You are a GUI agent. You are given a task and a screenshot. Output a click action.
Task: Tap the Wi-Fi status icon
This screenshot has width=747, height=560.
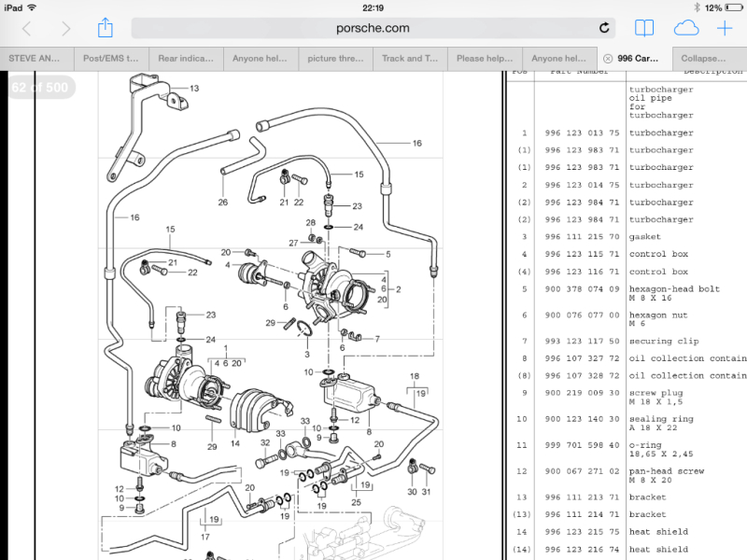coord(32,7)
